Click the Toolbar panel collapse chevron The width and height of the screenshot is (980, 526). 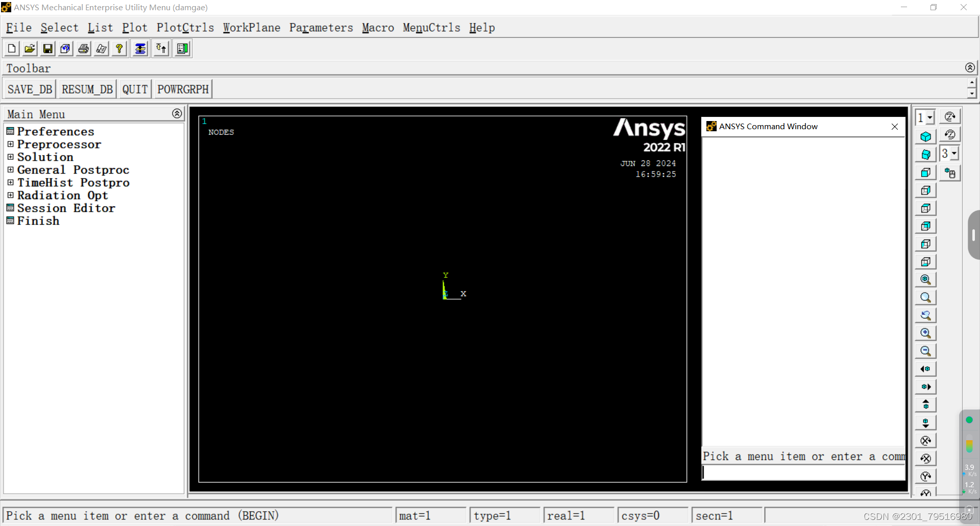click(x=970, y=67)
